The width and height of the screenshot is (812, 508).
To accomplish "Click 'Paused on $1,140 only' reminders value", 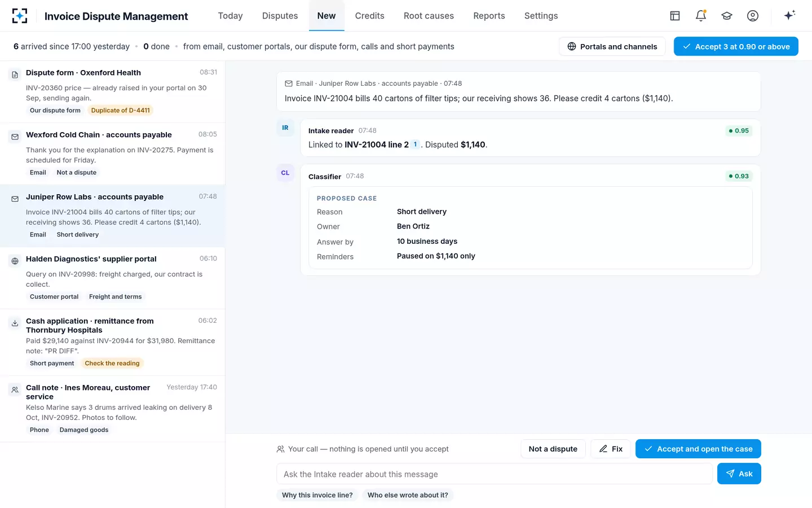I will [436, 256].
